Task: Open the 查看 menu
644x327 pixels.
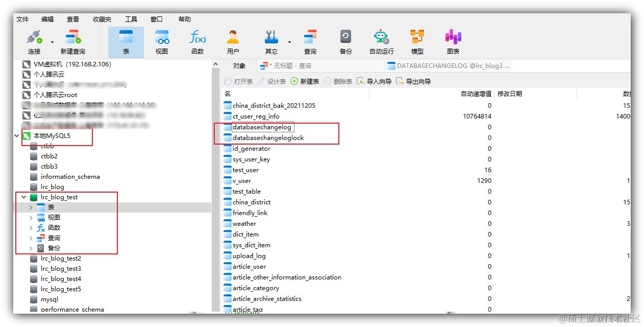Action: [73, 19]
